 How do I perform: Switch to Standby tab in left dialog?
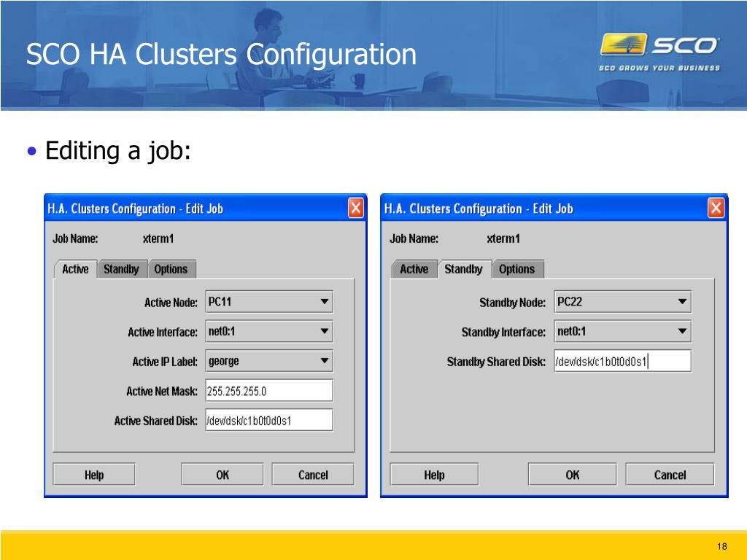(x=122, y=269)
